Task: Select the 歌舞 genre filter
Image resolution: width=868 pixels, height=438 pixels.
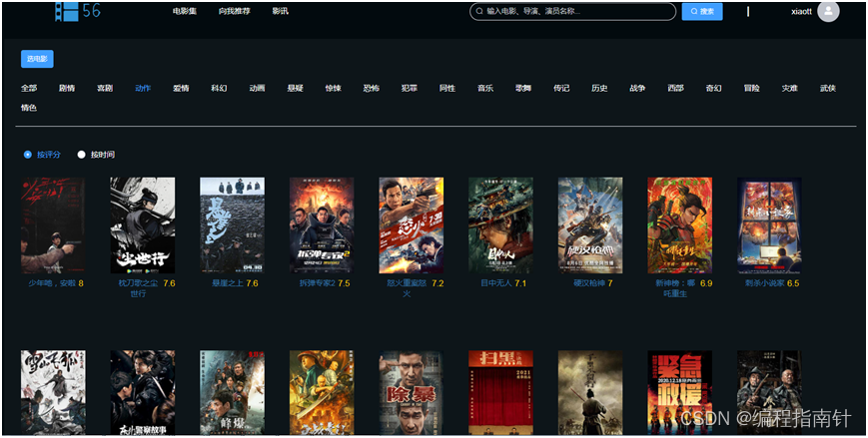Action: click(x=523, y=88)
